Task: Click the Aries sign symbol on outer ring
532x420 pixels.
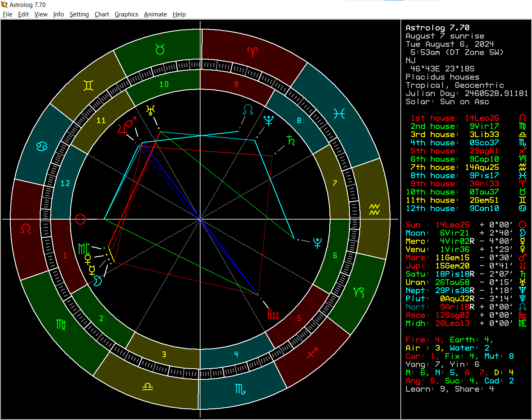Action: [x=253, y=52]
